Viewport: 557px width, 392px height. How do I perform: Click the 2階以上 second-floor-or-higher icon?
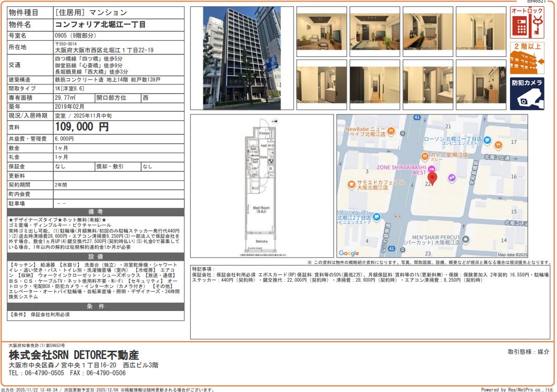click(527, 58)
